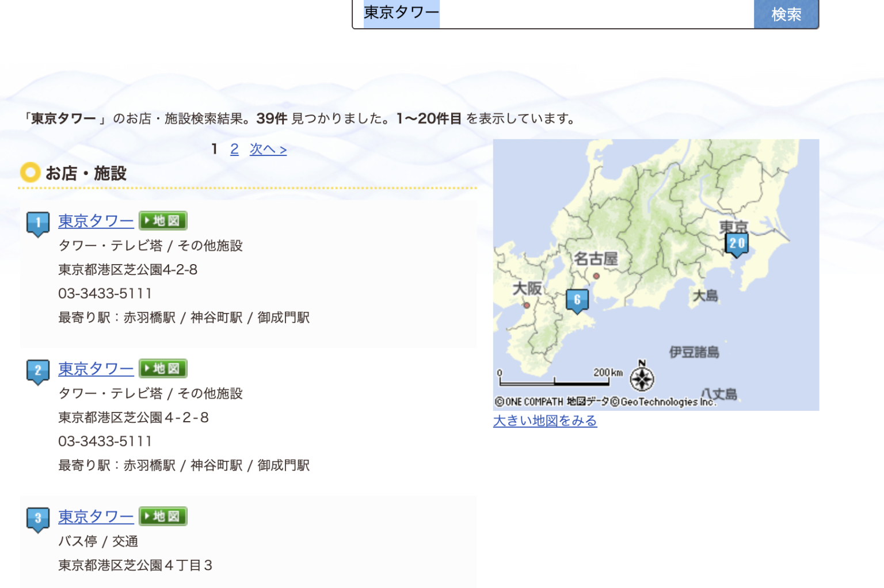Open 地図 for the second 東京タワー result
Viewport: 884px width, 588px height.
[x=163, y=368]
